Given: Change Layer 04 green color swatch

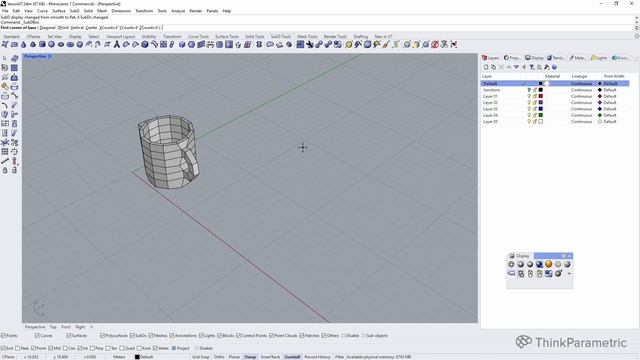Looking at the screenshot, I should pos(541,115).
